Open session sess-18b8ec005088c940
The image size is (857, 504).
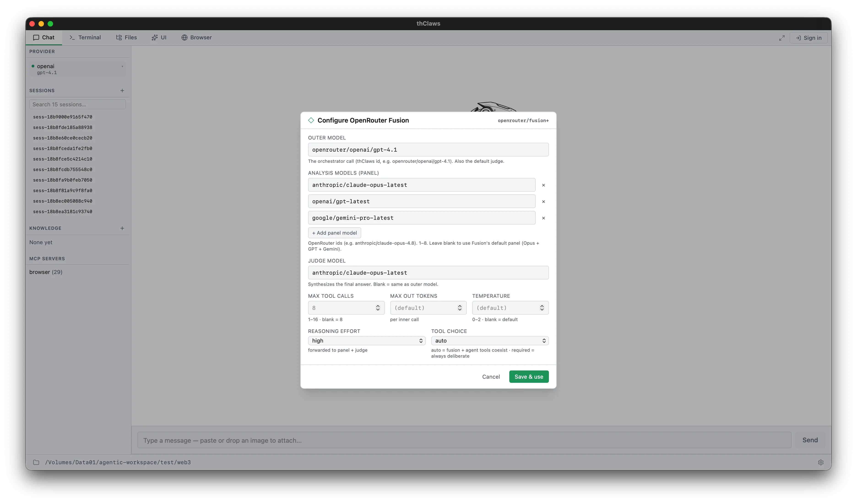62,201
